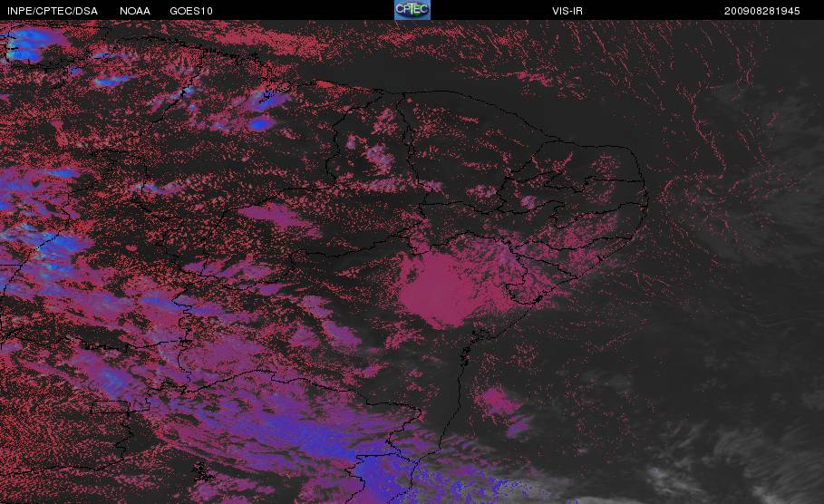This screenshot has height=504, width=824.
Task: Click the easternmost tip of the Brazilian coastline
Action: click(x=647, y=197)
